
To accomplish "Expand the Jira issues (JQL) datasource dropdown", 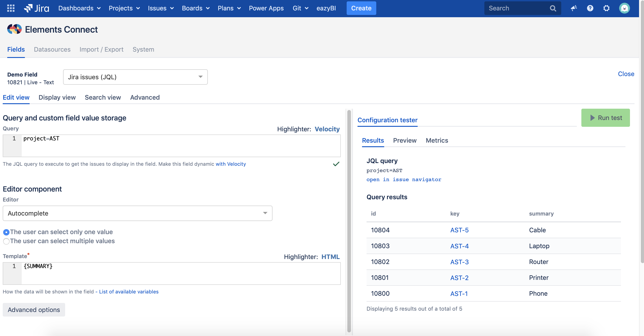I will click(135, 77).
